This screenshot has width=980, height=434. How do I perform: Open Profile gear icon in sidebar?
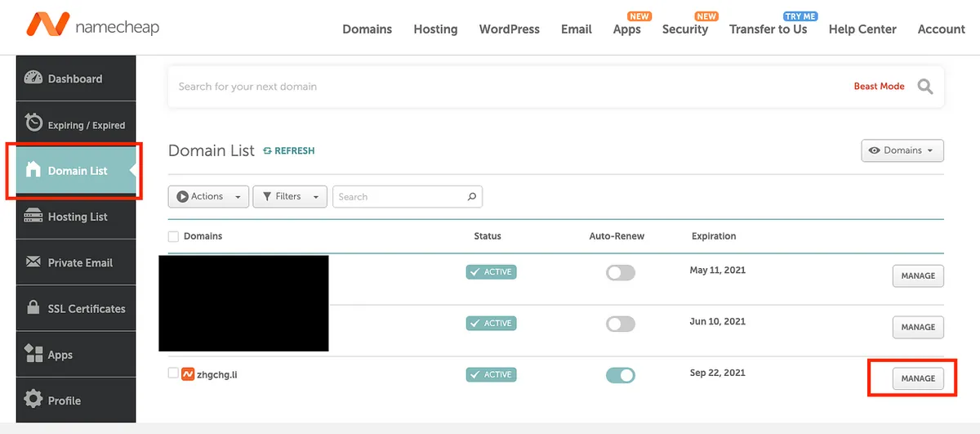point(33,400)
